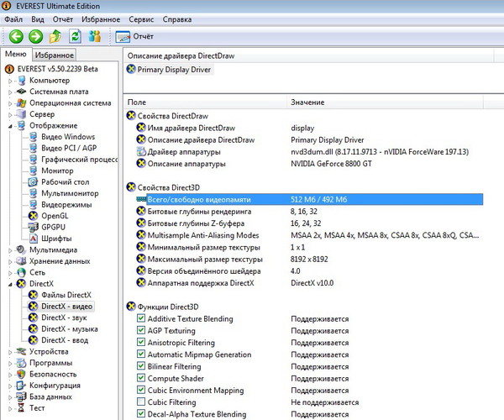
Task: Go forward with the green right arrow
Action: pyautogui.click(x=35, y=36)
